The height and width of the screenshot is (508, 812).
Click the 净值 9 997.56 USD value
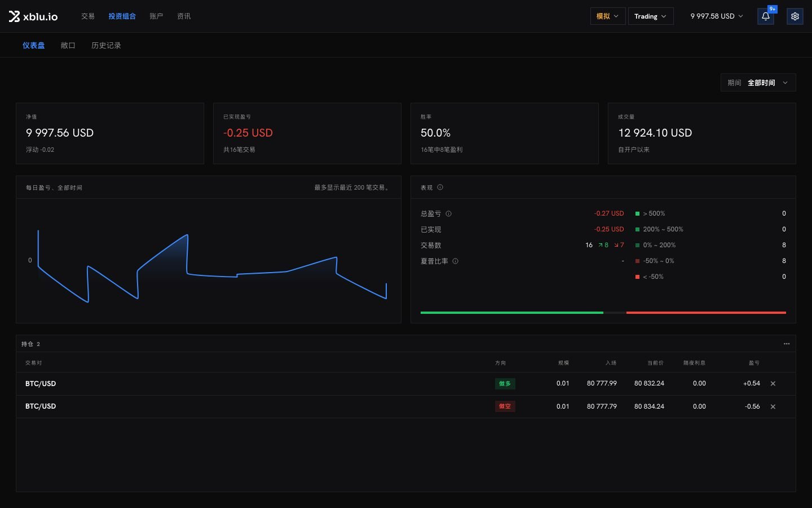click(60, 133)
